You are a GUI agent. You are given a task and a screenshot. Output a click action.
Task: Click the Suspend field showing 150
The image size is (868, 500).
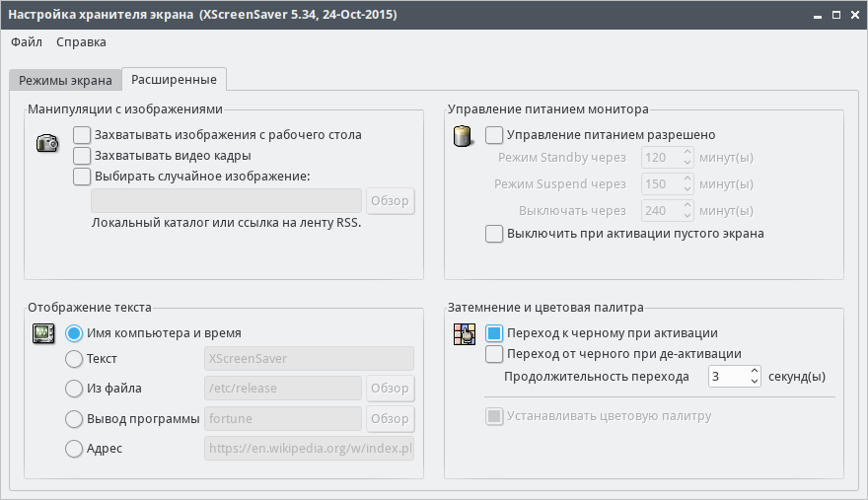[661, 184]
